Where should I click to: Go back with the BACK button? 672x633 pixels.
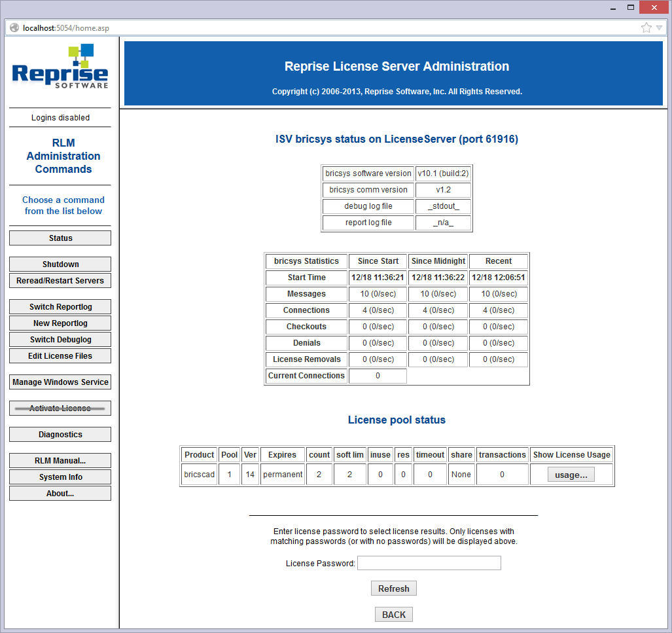pyautogui.click(x=394, y=615)
